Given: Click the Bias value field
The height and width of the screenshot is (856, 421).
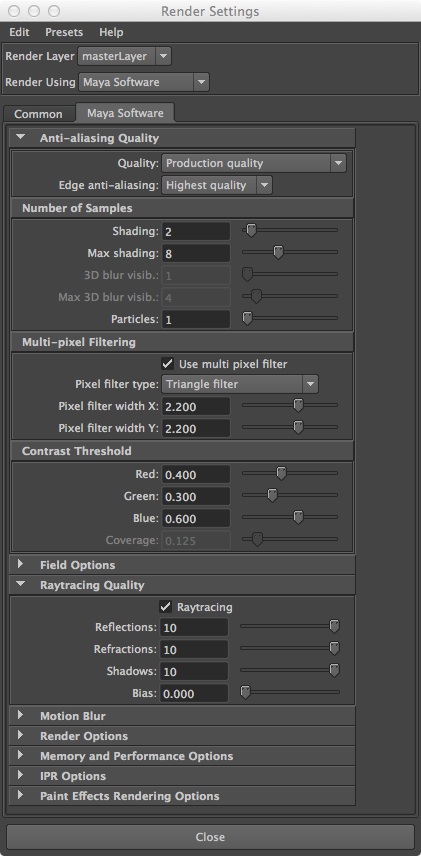Looking at the screenshot, I should coord(194,693).
